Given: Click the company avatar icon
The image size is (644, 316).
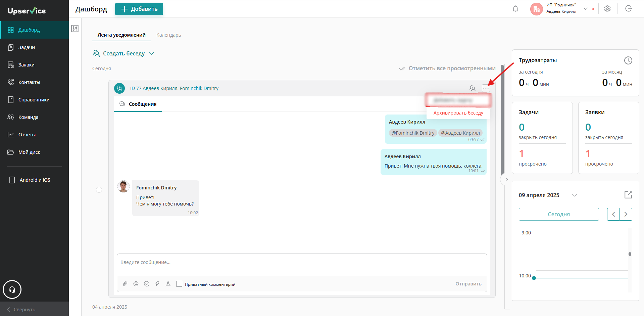Looking at the screenshot, I should [536, 9].
